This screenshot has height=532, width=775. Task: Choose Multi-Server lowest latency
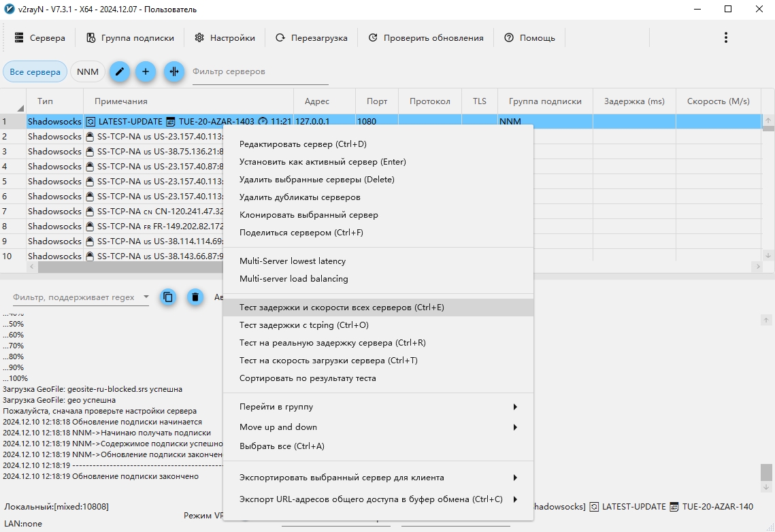click(x=378, y=261)
